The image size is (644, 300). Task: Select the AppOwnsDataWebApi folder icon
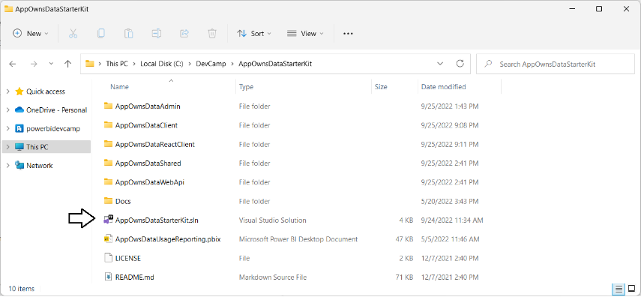point(108,182)
